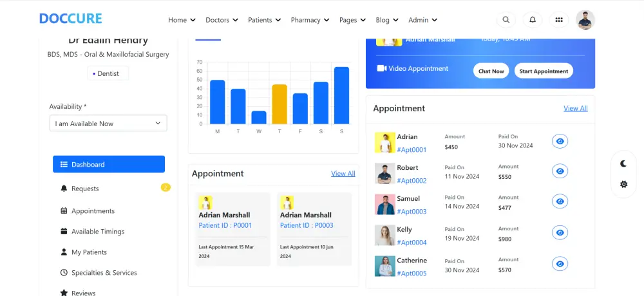Screen dimensions: 644x296
Task: Expand the Admin menu
Action: (x=422, y=20)
